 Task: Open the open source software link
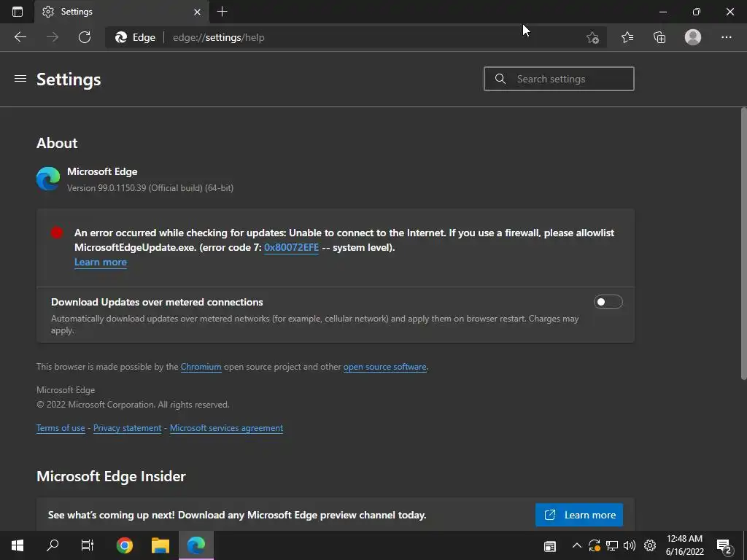(384, 367)
